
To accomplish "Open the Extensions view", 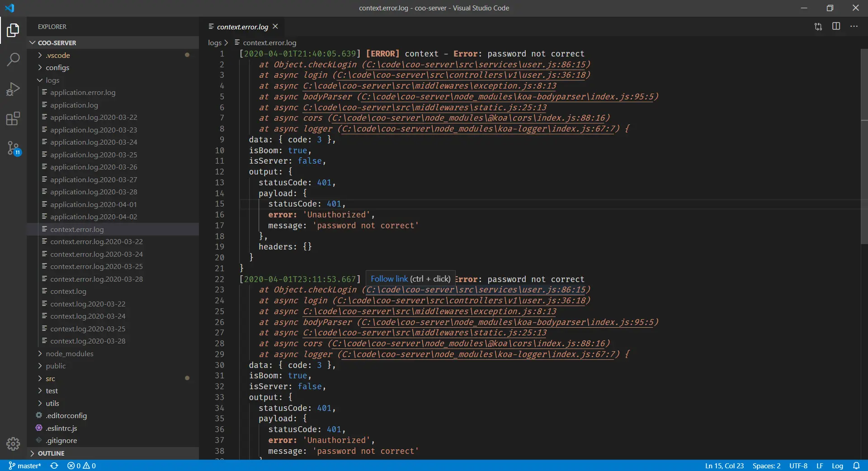I will click(13, 118).
